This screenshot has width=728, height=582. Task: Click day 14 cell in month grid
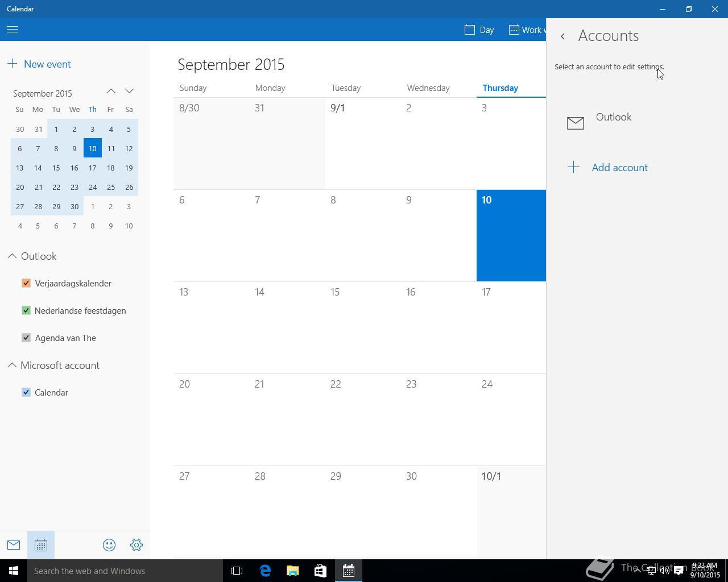[287, 327]
